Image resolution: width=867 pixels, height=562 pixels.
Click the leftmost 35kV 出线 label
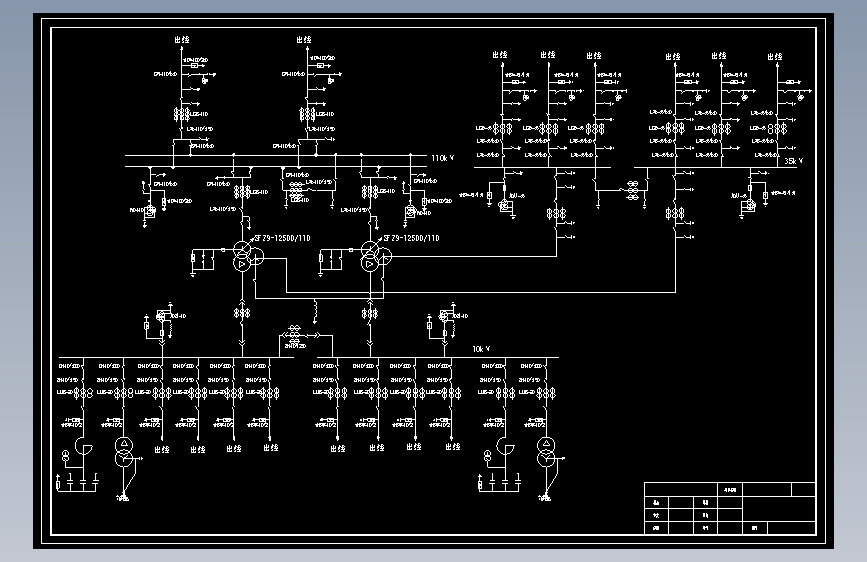[x=500, y=55]
